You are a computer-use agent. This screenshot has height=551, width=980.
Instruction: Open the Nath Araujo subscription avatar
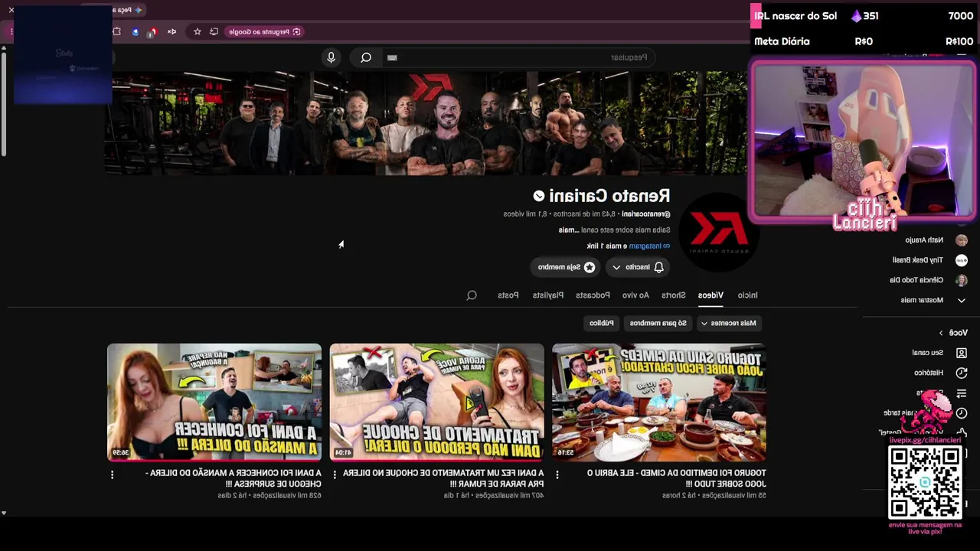pyautogui.click(x=962, y=240)
